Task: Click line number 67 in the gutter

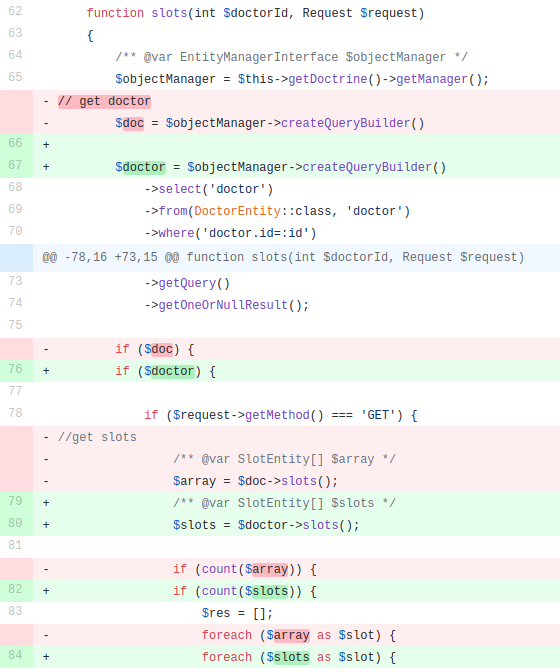Action: click(15, 165)
